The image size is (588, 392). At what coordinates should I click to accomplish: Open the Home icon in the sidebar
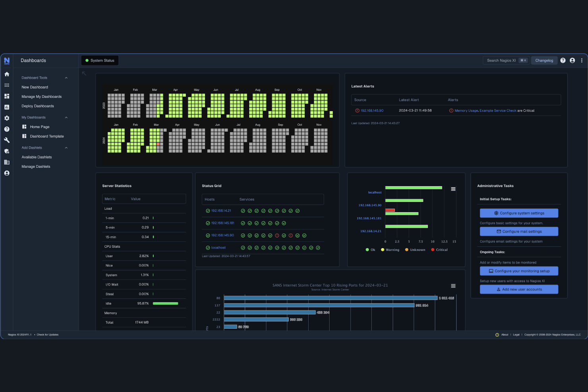point(7,74)
